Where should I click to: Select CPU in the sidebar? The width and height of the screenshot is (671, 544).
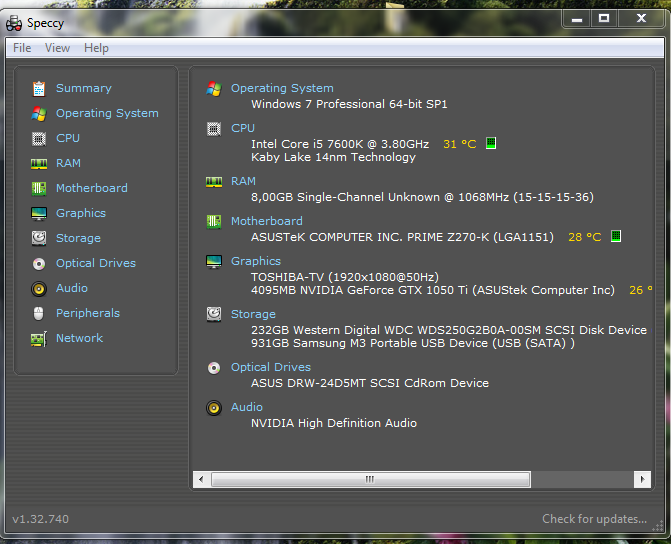68,138
